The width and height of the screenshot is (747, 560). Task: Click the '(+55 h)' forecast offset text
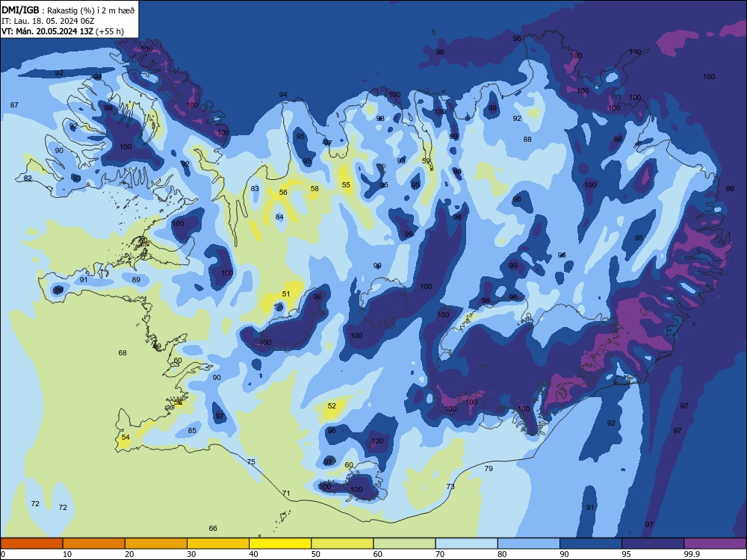[x=110, y=31]
